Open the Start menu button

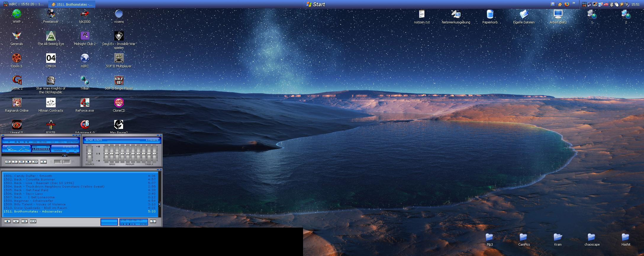click(315, 4)
